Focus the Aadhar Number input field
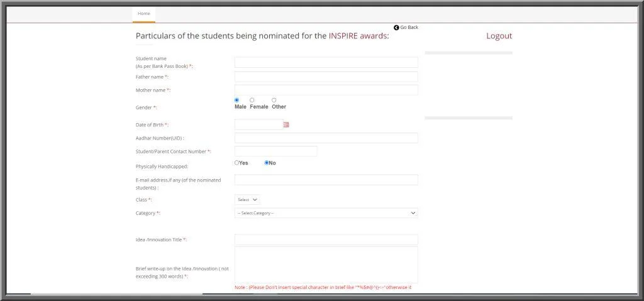This screenshot has width=644, height=301. 326,138
